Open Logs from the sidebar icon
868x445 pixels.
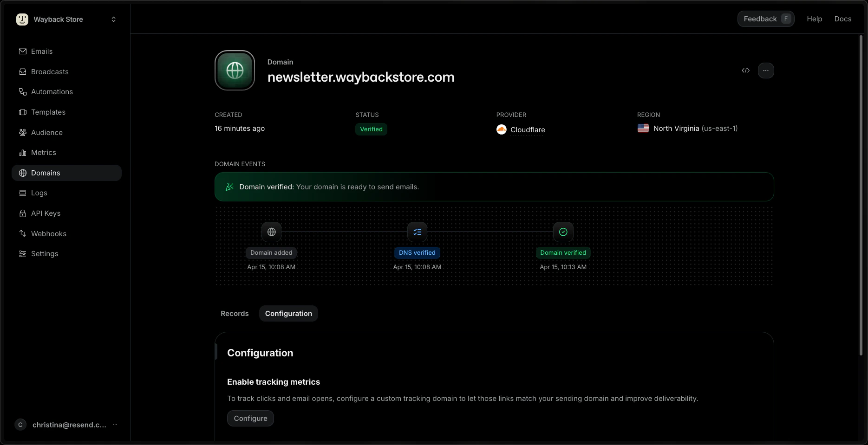[22, 193]
